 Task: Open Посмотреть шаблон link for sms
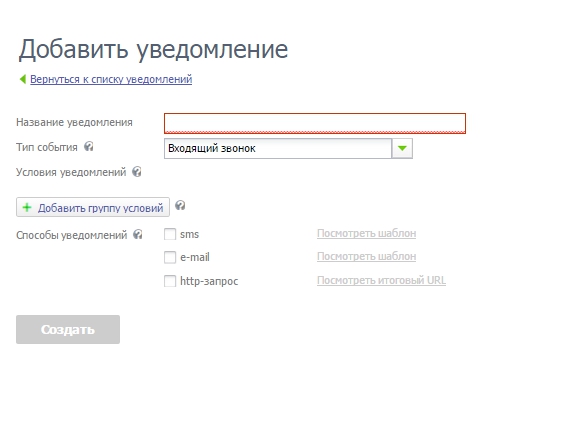tap(366, 233)
